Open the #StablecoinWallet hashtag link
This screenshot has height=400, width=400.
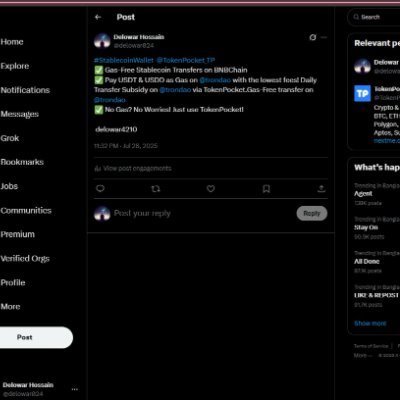(124, 60)
